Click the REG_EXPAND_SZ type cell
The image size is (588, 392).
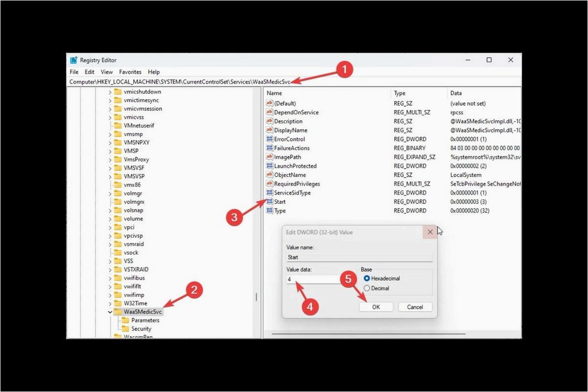[x=415, y=157]
